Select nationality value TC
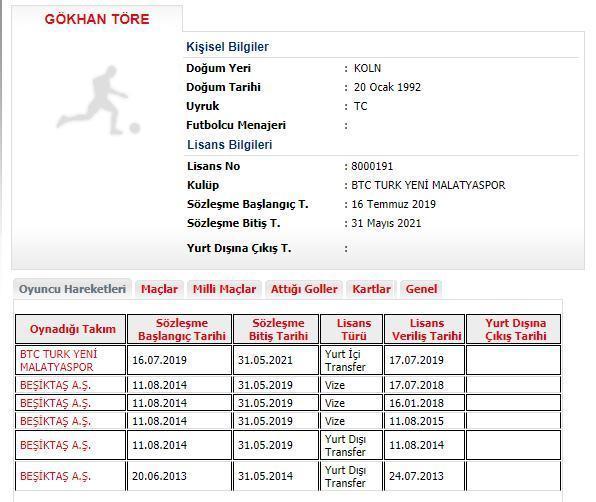596x502 pixels. 360,106
